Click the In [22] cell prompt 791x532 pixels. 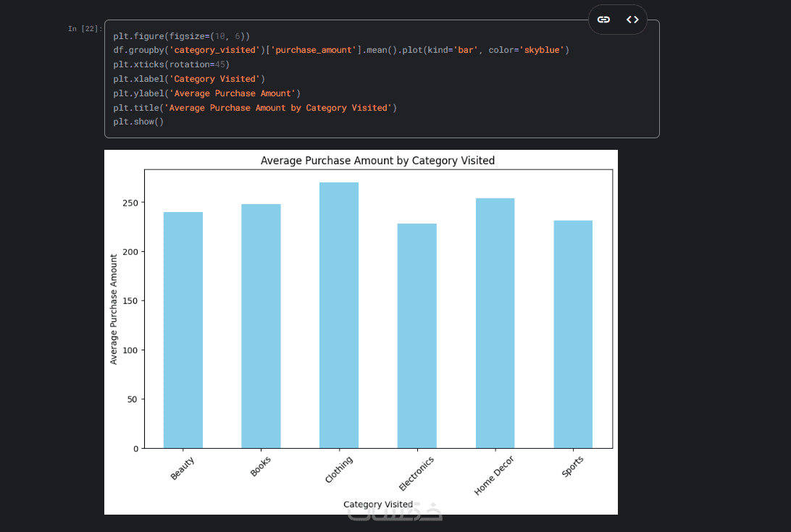coord(85,29)
